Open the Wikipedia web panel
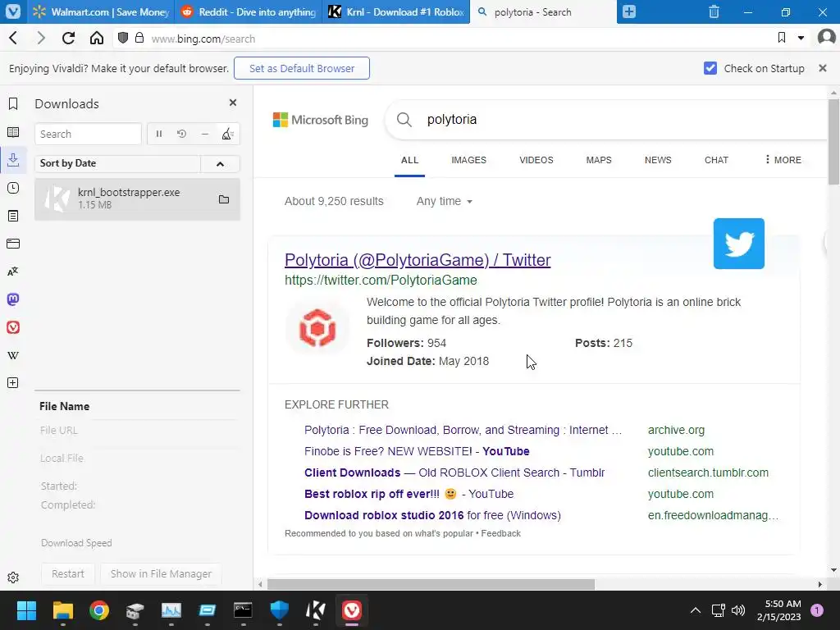The height and width of the screenshot is (630, 840). [13, 355]
